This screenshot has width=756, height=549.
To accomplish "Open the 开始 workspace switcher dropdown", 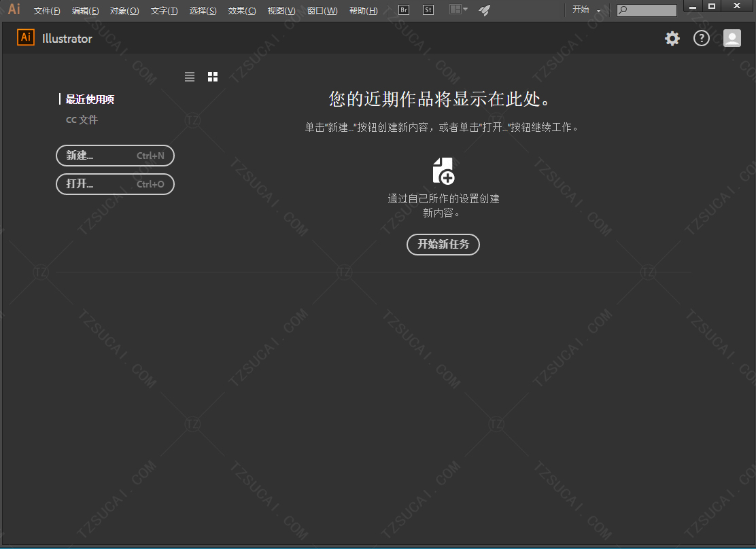I will click(x=586, y=10).
